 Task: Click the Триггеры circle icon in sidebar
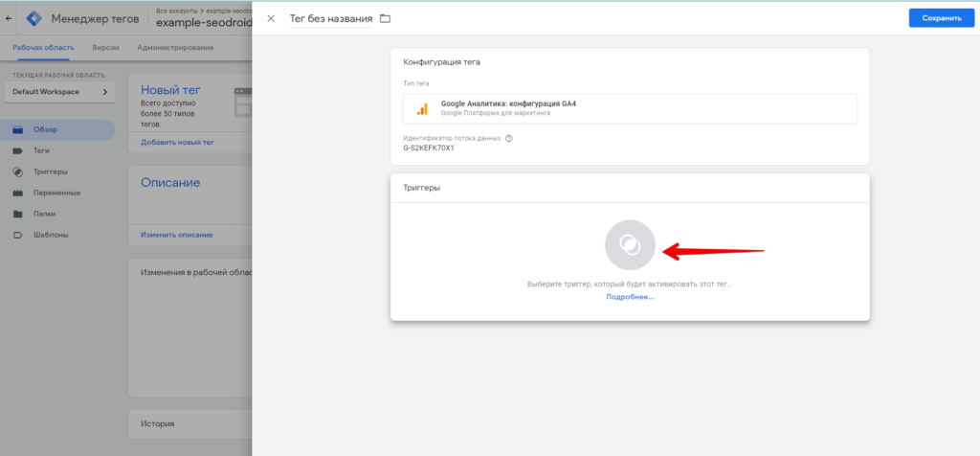pos(18,172)
